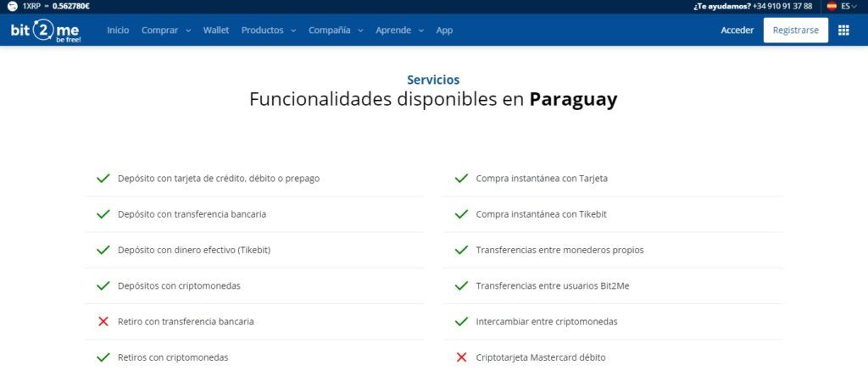Click the Bit2Me logo
The height and width of the screenshot is (387, 868).
[46, 31]
